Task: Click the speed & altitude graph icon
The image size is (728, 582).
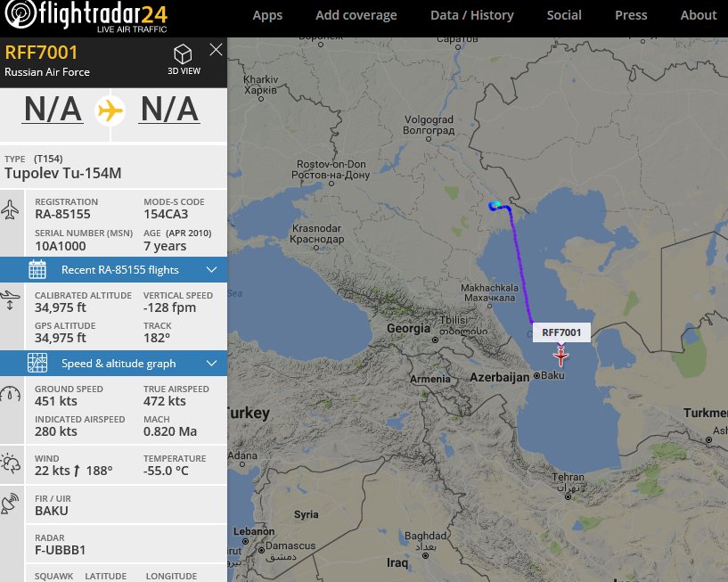Action: click(x=37, y=364)
